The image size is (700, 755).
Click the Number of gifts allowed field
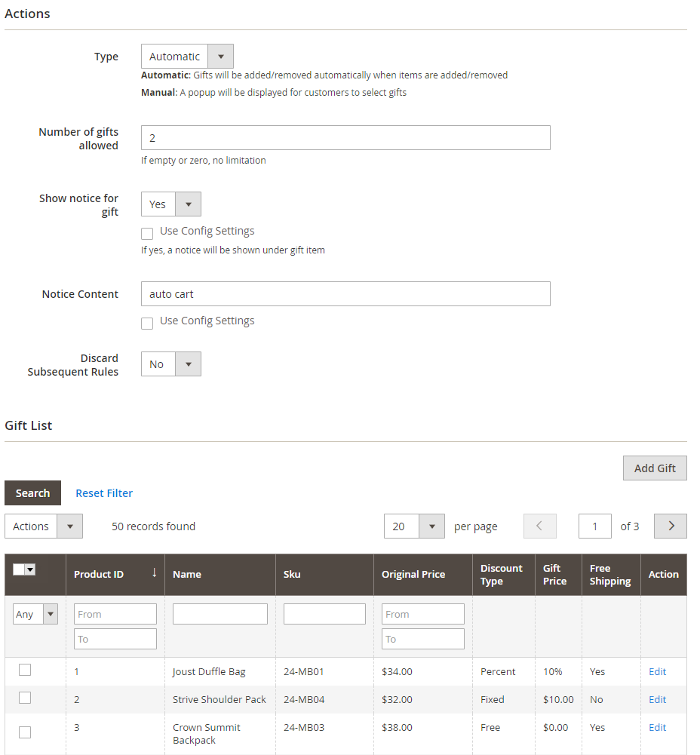[x=345, y=138]
